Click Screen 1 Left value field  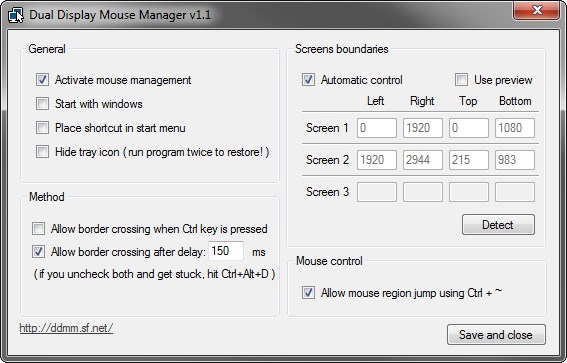(377, 128)
